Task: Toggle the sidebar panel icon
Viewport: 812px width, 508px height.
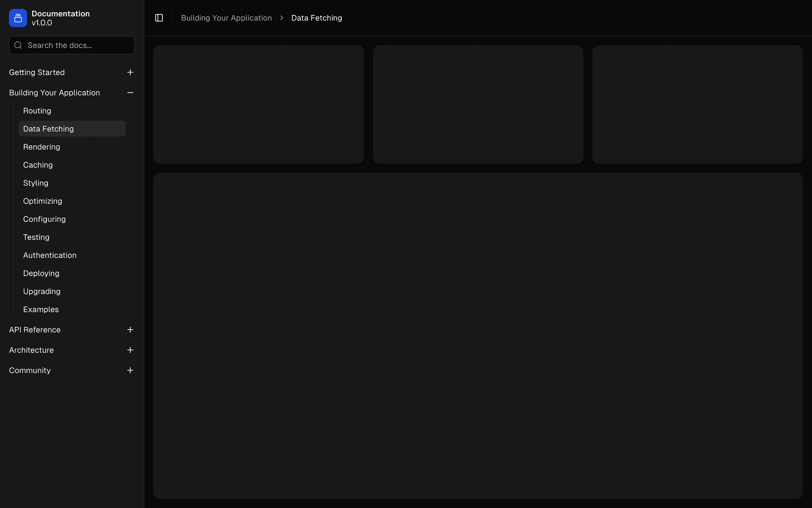Action: (x=159, y=18)
